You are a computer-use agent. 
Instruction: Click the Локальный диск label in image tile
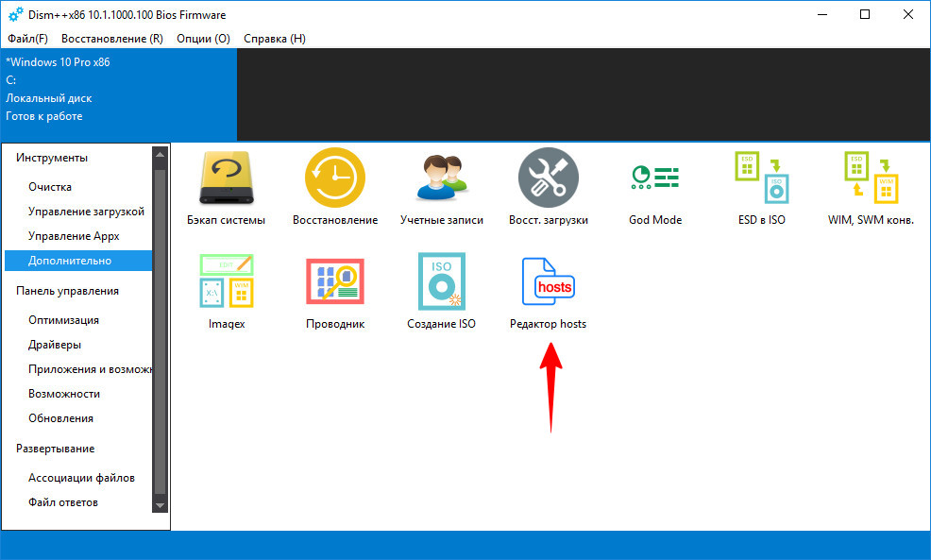point(49,98)
